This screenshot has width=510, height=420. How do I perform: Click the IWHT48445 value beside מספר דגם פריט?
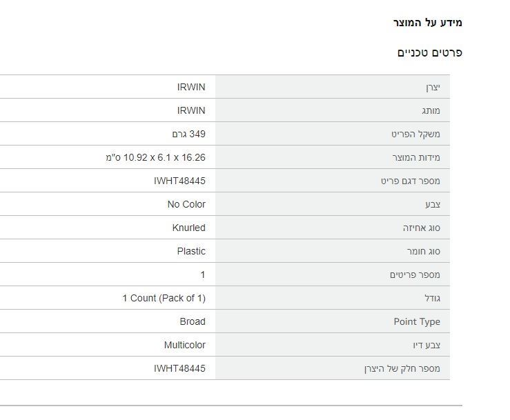pyautogui.click(x=179, y=181)
